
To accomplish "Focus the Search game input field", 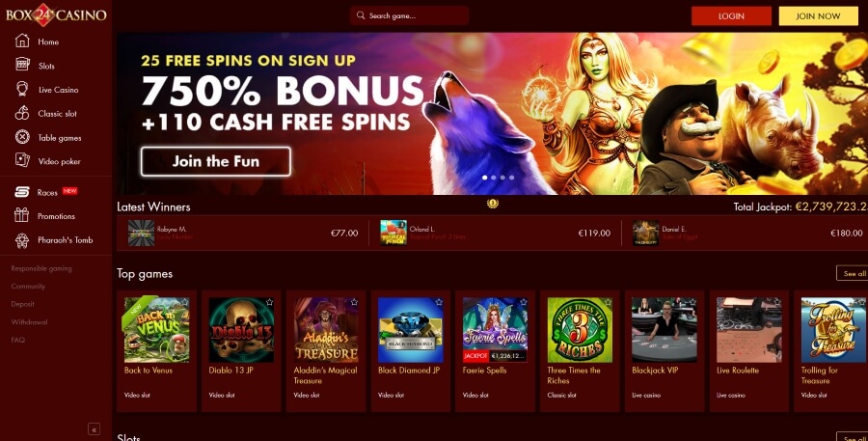I will coord(409,15).
